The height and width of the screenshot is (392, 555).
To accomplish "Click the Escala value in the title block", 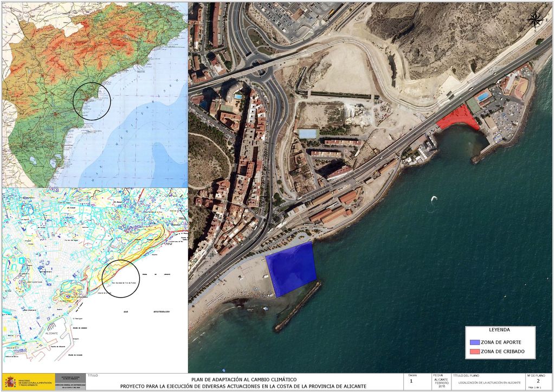I will tap(411, 381).
